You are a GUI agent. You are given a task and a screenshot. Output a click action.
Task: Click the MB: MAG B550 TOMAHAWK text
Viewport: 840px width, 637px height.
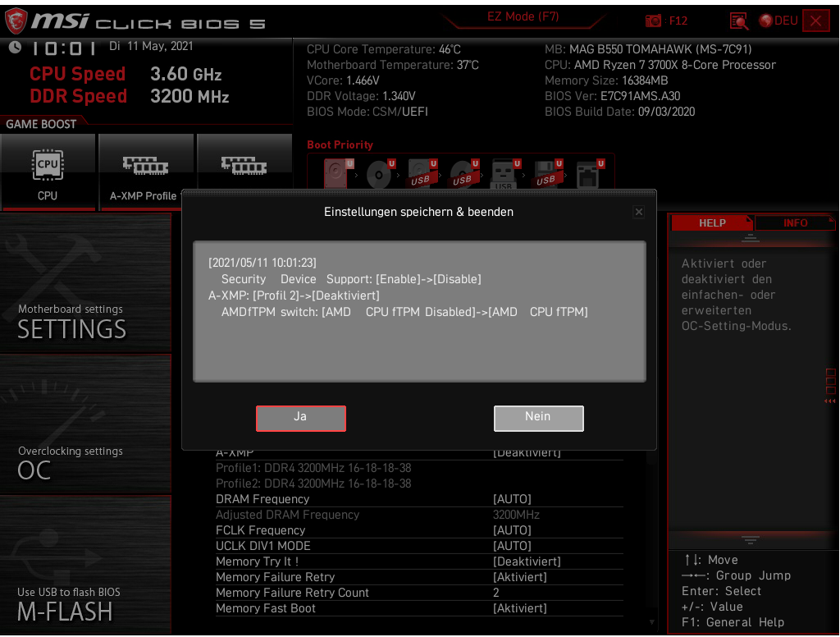[x=648, y=49]
